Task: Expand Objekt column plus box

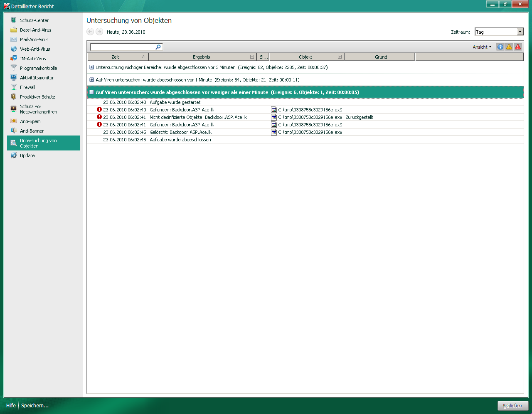Action: point(340,57)
